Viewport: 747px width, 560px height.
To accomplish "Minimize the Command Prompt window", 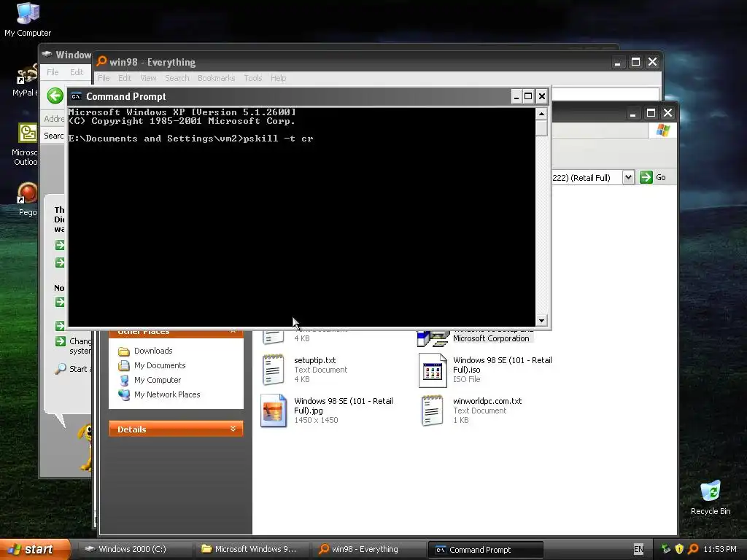I will click(x=516, y=97).
